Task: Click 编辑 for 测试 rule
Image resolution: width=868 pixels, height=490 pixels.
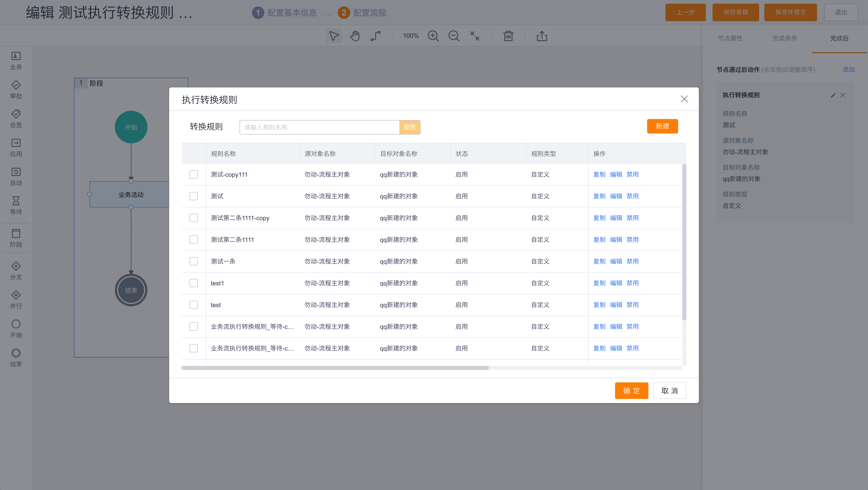Action: (x=616, y=196)
